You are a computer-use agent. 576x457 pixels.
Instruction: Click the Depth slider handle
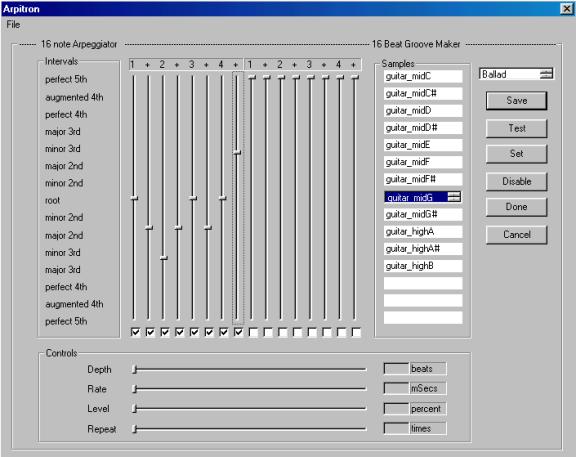pyautogui.click(x=135, y=369)
